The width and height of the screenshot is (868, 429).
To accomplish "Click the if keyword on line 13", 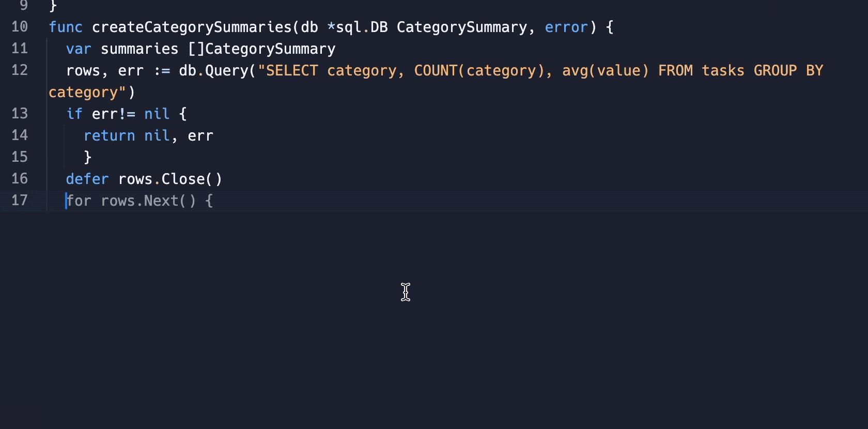I will (74, 114).
